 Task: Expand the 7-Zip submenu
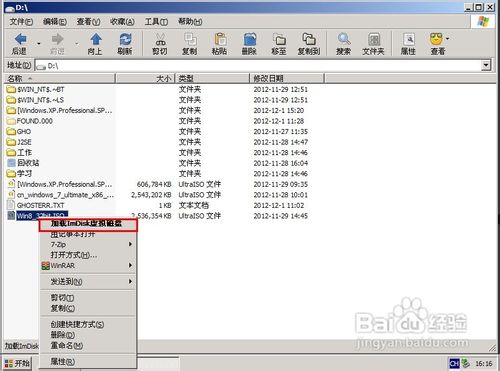[130, 244]
